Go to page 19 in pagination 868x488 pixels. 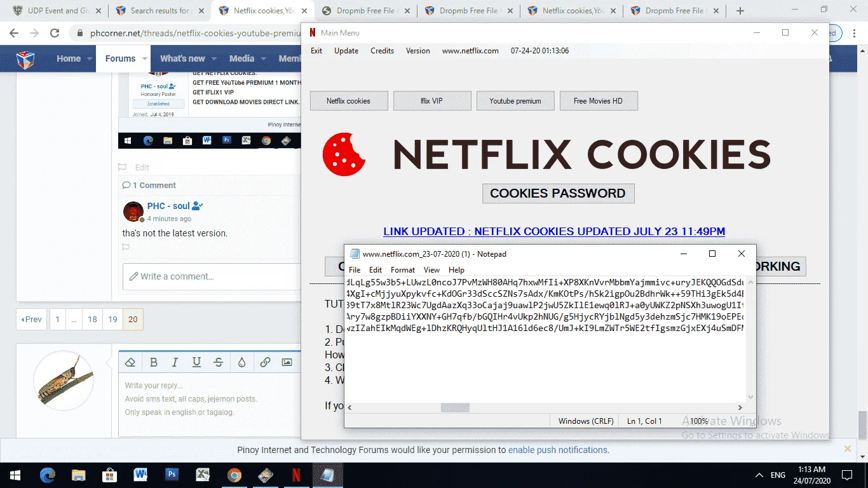(112, 319)
